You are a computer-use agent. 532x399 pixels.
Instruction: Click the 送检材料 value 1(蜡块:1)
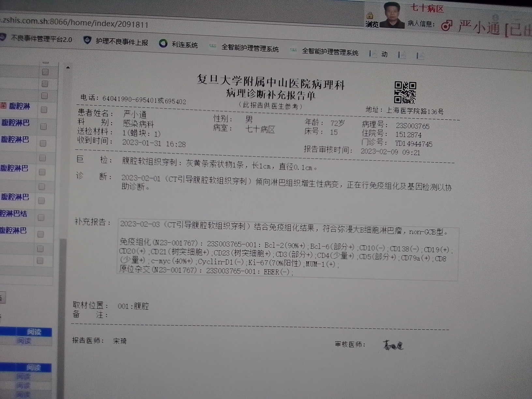141,133
